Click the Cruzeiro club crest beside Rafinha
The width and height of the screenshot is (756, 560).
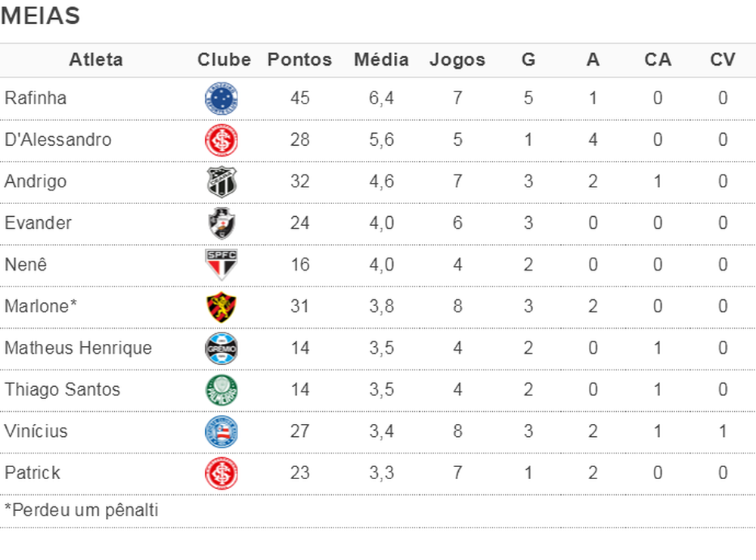pos(222,98)
